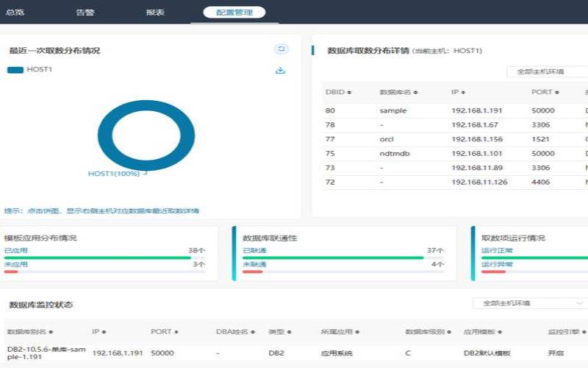The height and width of the screenshot is (368, 588).
Task: Download the distribution chart image
Action: [x=281, y=70]
